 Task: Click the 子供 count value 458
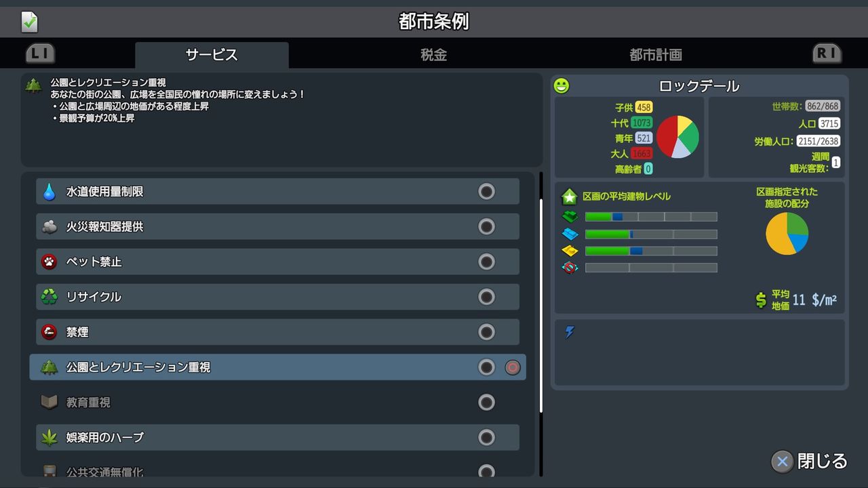pos(644,108)
